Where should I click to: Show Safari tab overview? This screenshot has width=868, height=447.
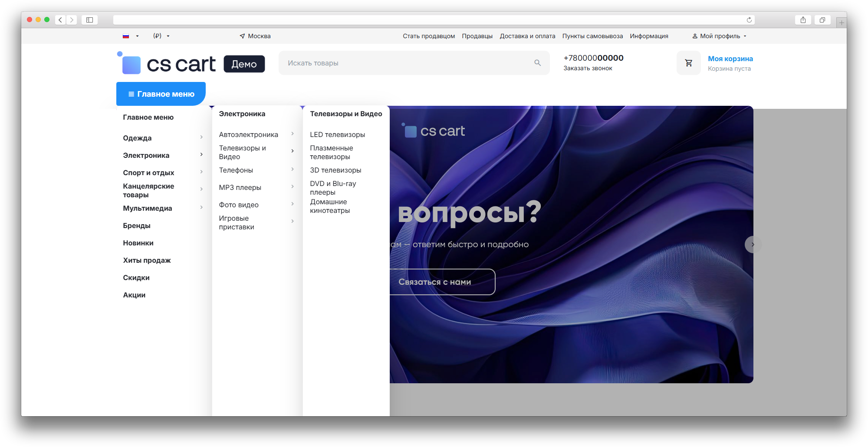point(822,20)
